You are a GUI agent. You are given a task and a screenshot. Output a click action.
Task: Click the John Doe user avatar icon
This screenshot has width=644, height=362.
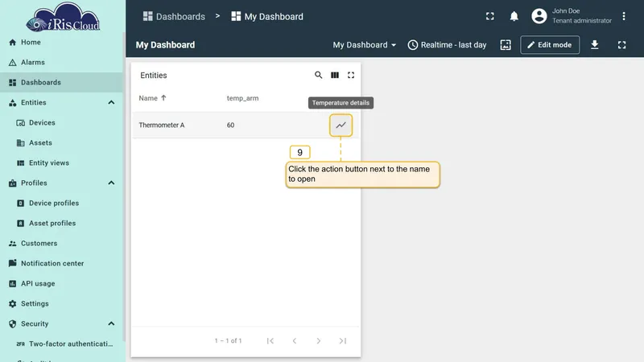pyautogui.click(x=539, y=16)
